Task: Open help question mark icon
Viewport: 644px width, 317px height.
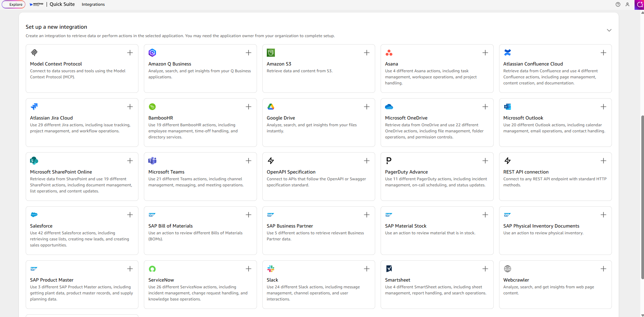Action: (x=618, y=4)
